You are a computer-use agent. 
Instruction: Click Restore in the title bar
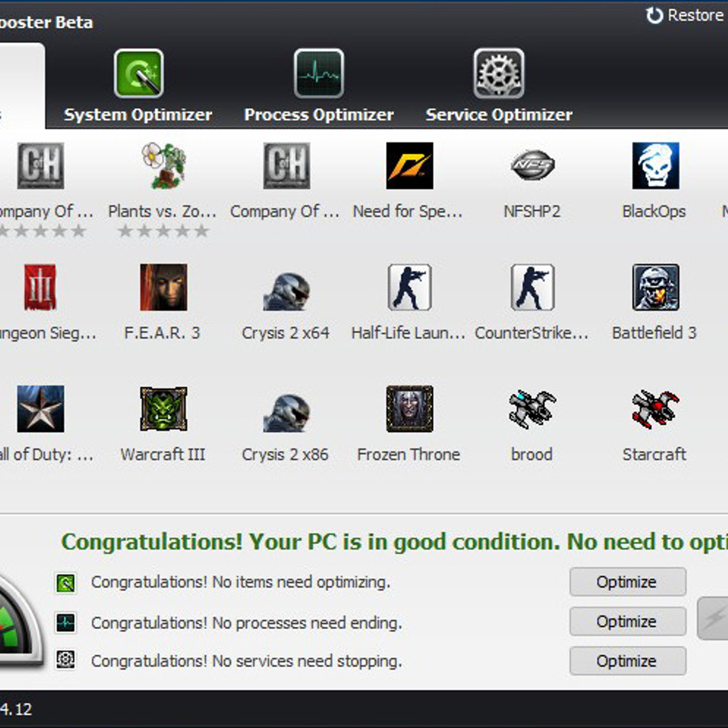[684, 15]
